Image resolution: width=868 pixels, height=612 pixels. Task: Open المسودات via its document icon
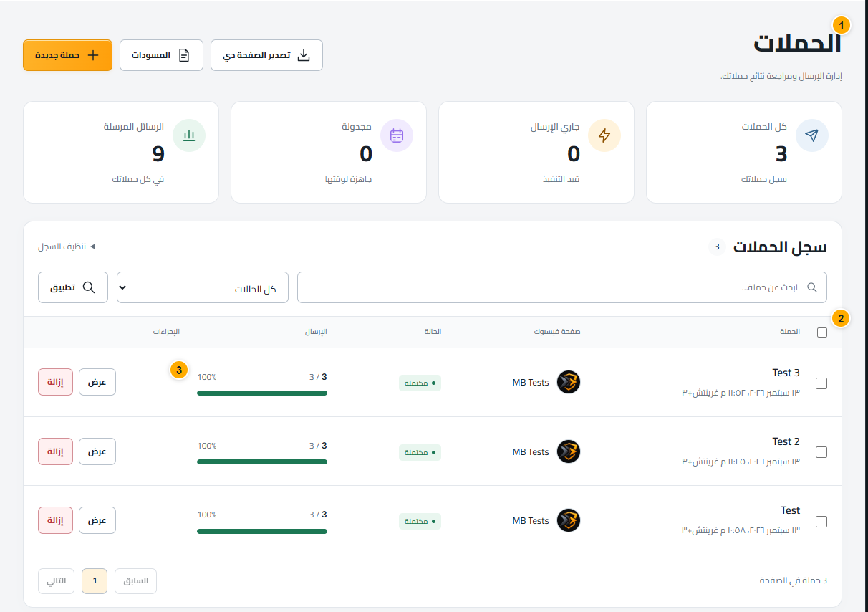click(x=184, y=55)
